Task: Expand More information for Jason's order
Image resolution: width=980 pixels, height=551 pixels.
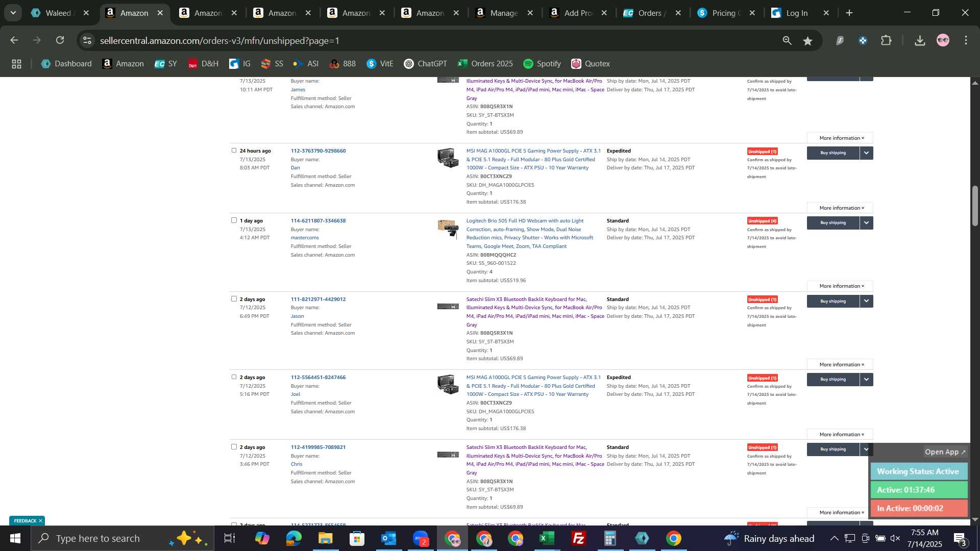Action: [x=840, y=365]
